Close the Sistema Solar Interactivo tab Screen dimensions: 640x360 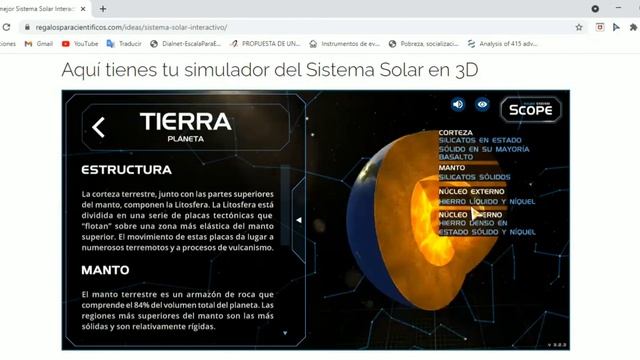(x=83, y=9)
